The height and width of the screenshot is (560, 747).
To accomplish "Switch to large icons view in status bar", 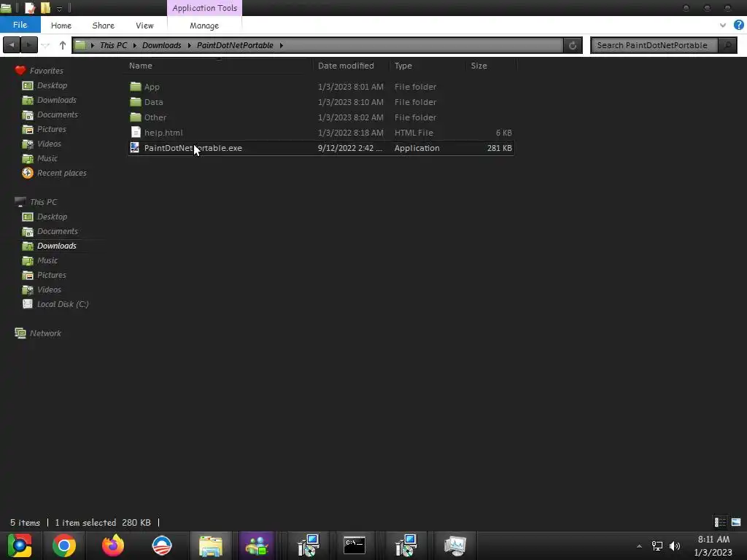I will tap(736, 522).
